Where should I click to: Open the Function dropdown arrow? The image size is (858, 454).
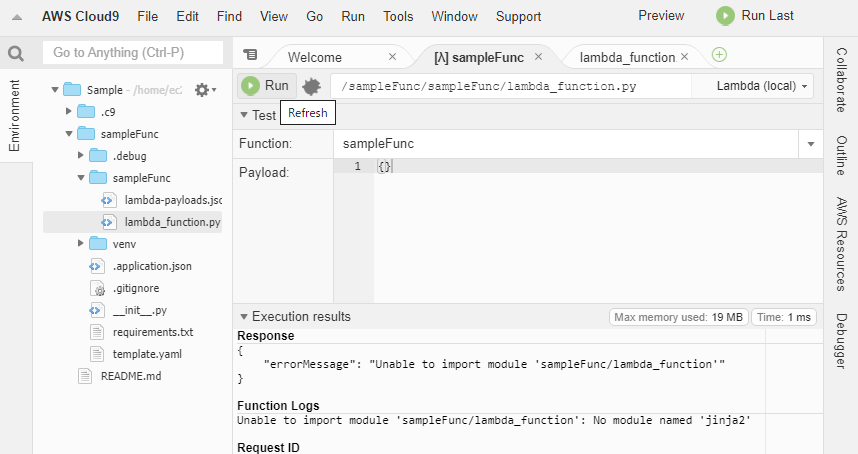tap(811, 144)
